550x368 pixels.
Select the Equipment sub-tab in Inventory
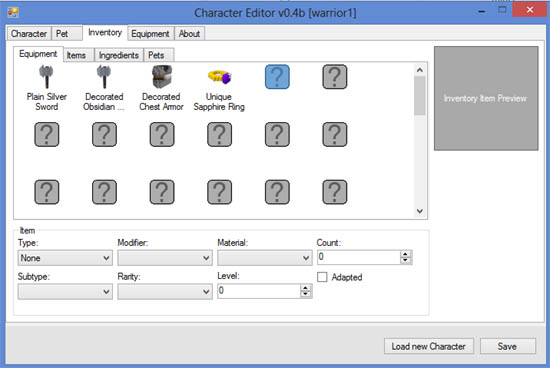[x=38, y=54]
